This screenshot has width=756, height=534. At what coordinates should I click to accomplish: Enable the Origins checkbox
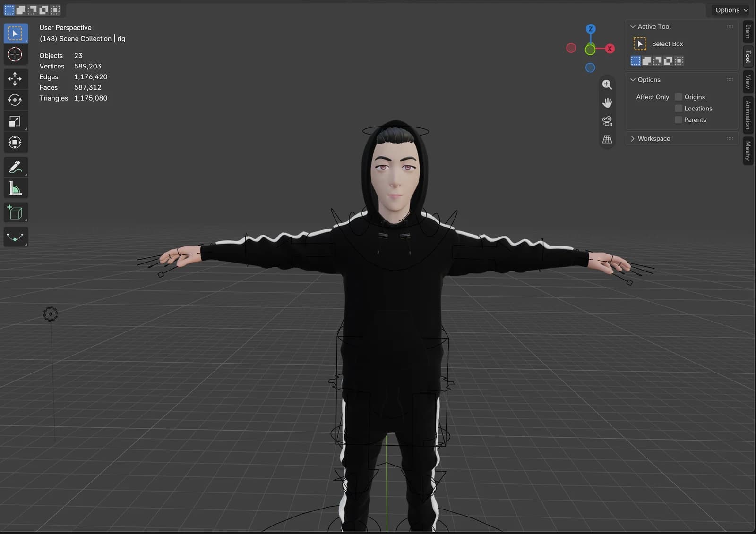tap(679, 97)
